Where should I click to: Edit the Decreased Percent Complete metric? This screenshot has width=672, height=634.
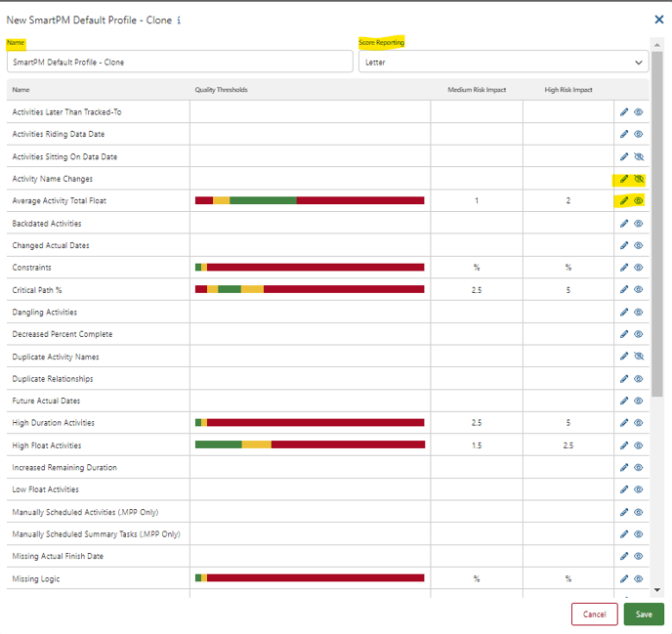(624, 334)
